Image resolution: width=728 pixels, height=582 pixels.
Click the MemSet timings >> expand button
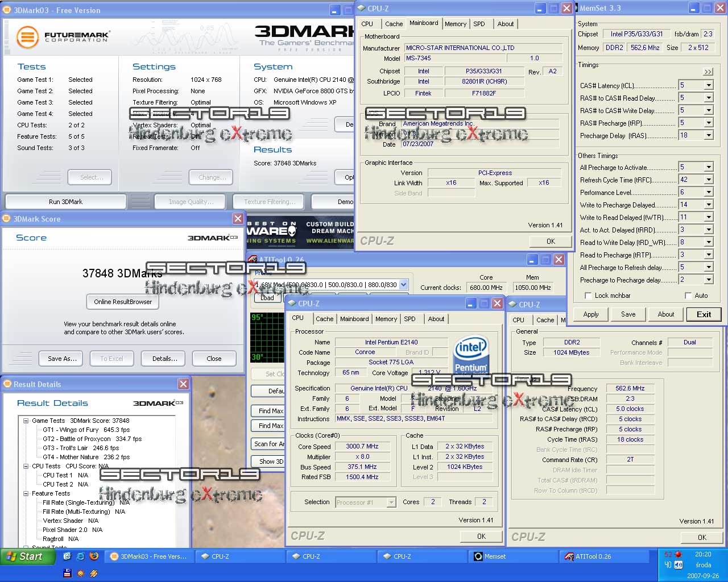(708, 72)
